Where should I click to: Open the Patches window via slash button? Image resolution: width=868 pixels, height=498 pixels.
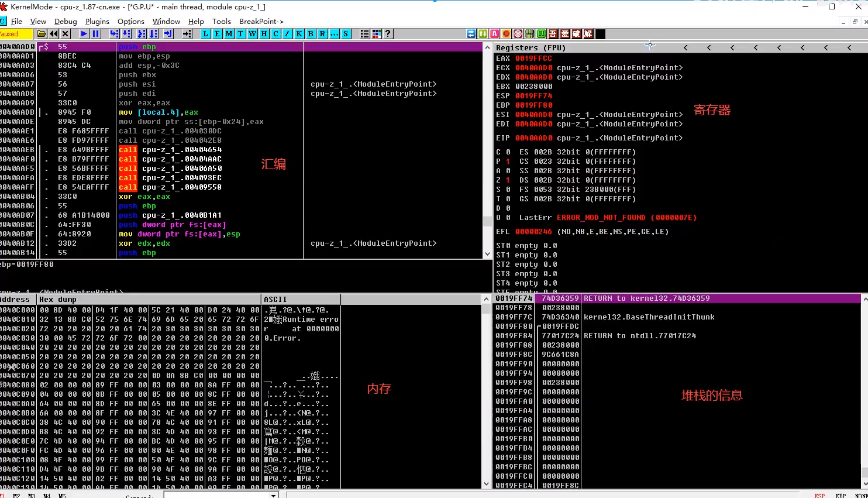tap(287, 34)
